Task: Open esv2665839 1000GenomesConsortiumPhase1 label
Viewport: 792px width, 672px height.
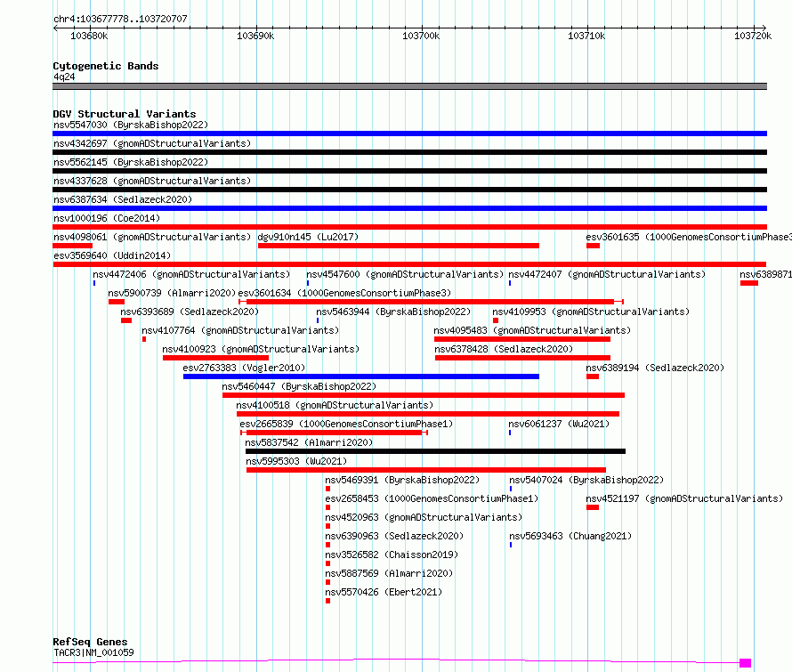Action: pos(346,424)
